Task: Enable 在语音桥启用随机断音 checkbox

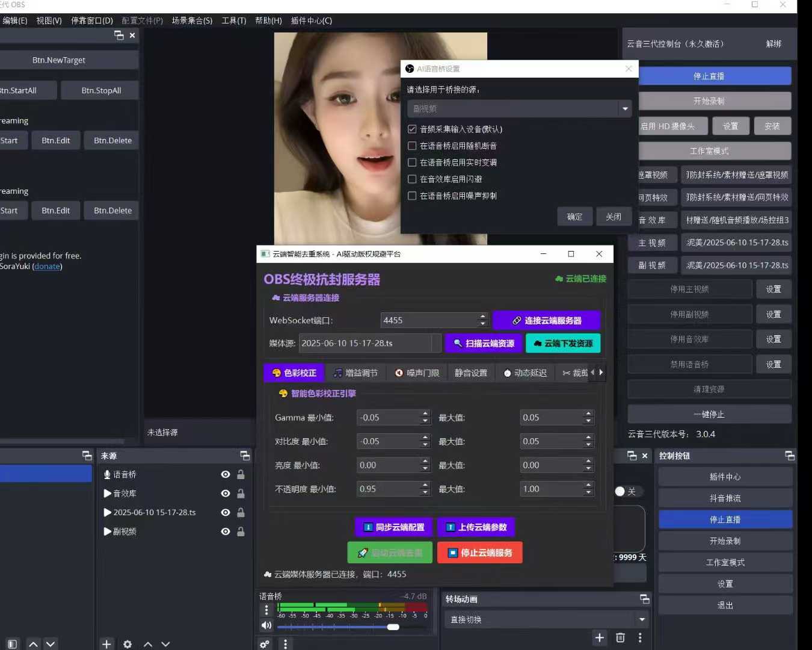Action: click(x=412, y=146)
